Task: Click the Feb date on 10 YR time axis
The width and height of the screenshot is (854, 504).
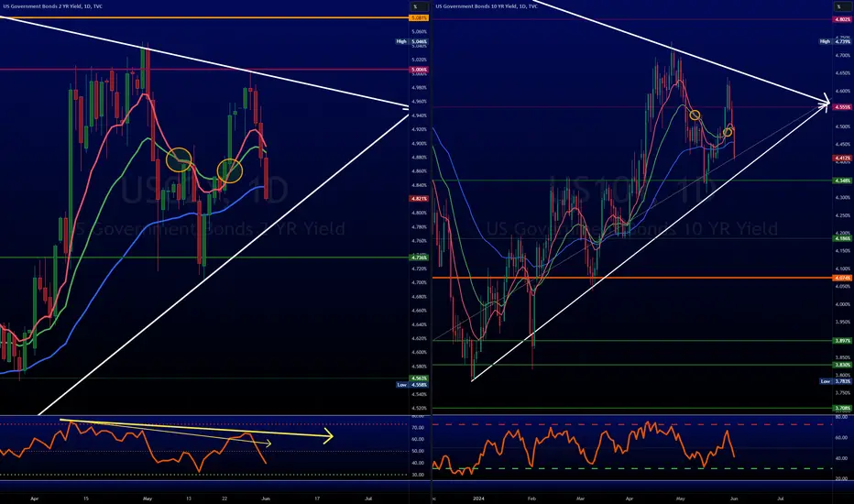Action: [531, 499]
